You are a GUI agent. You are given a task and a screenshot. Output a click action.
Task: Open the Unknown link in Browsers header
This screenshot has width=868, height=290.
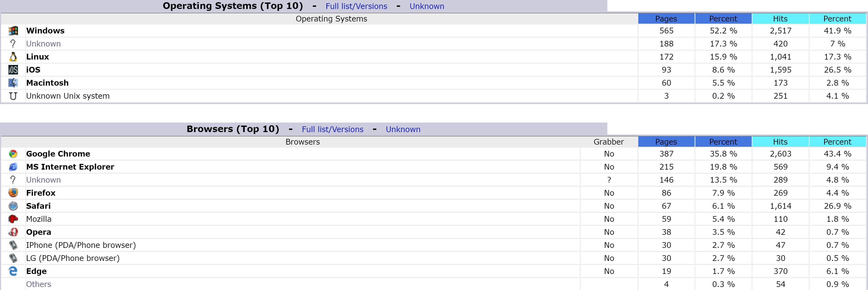(x=403, y=129)
